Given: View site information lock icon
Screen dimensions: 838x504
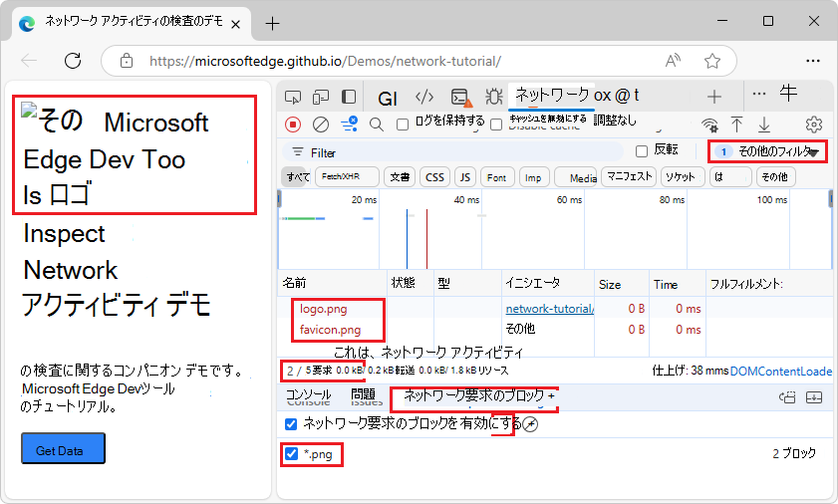Looking at the screenshot, I should [127, 61].
